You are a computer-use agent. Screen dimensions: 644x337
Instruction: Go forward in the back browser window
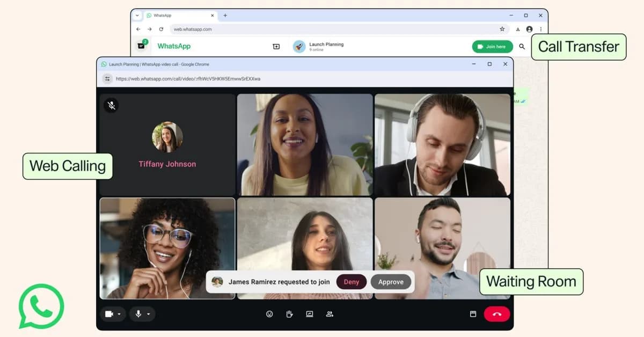click(x=150, y=29)
